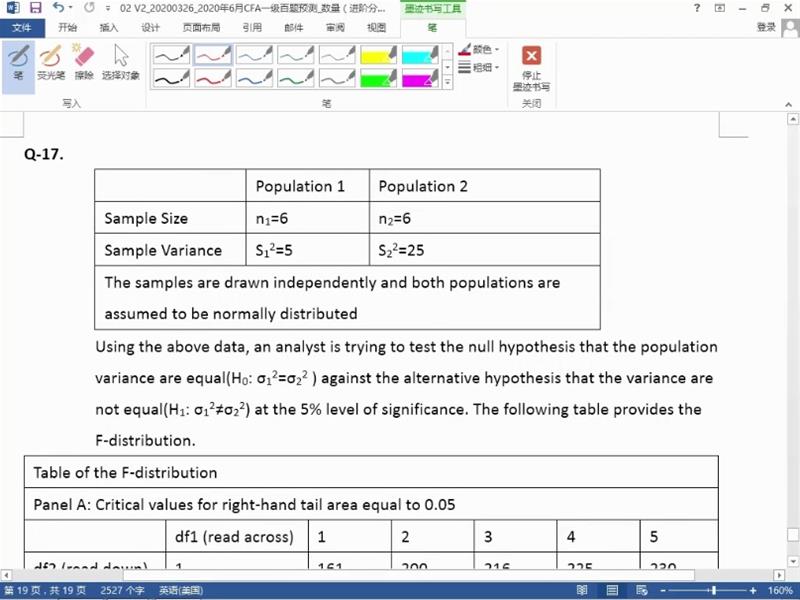Click the vertical scrollbar up arrow
Screen dimensions: 800x600
pyautogui.click(x=793, y=119)
